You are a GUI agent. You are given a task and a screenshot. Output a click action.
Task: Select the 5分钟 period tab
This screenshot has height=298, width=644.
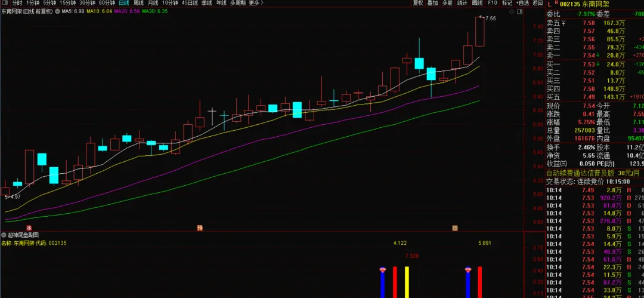pos(49,3)
